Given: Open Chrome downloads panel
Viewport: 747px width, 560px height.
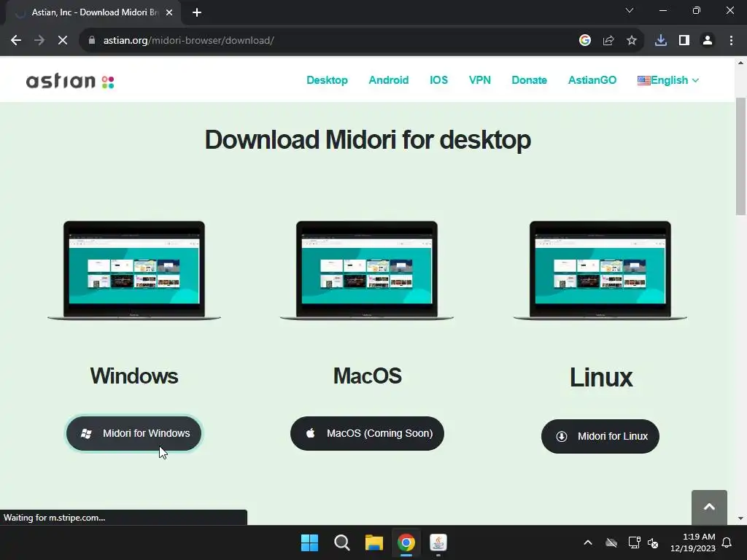Looking at the screenshot, I should click(661, 41).
